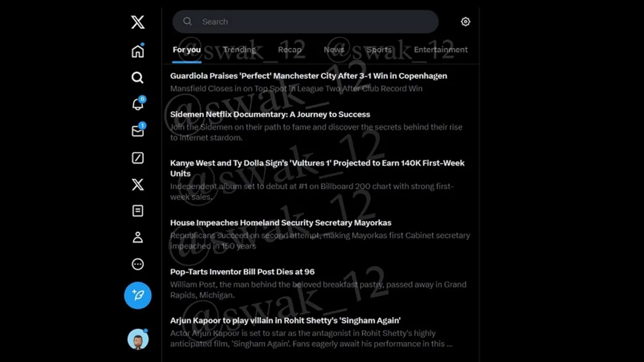Switch to the Trending tab
This screenshot has width=644, height=362.
pos(239,50)
